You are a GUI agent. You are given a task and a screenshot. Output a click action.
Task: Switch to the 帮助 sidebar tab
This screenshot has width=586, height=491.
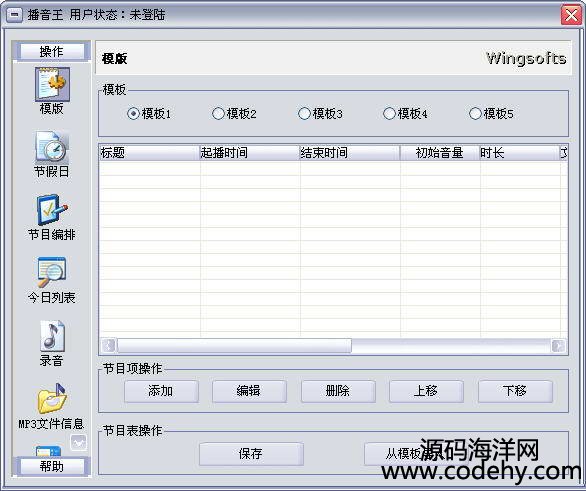click(52, 466)
